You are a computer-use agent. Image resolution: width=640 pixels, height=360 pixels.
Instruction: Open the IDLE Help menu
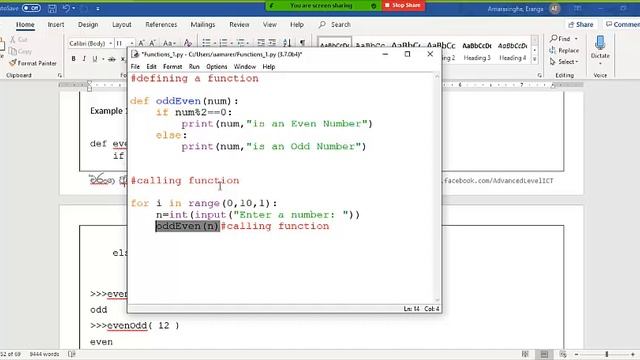click(x=269, y=67)
